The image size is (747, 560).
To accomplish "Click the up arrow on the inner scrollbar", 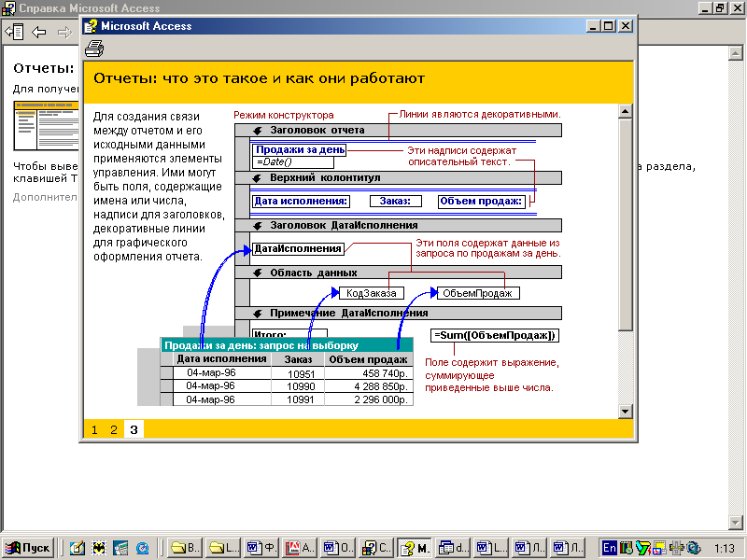I will tap(625, 111).
